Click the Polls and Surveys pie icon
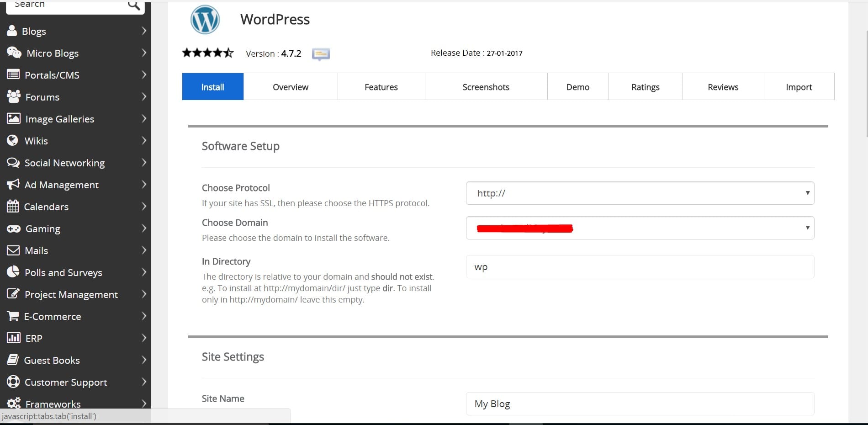 point(13,271)
